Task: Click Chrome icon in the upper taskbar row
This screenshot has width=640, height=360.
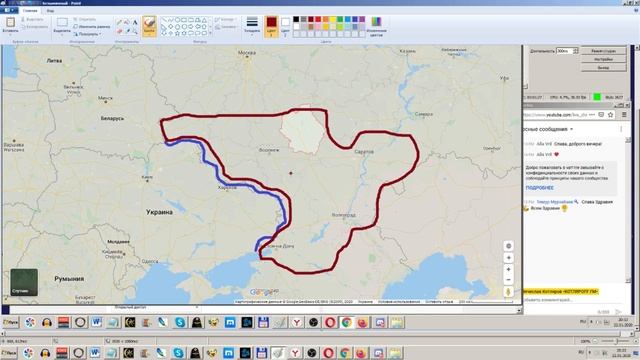Action: coord(346,322)
